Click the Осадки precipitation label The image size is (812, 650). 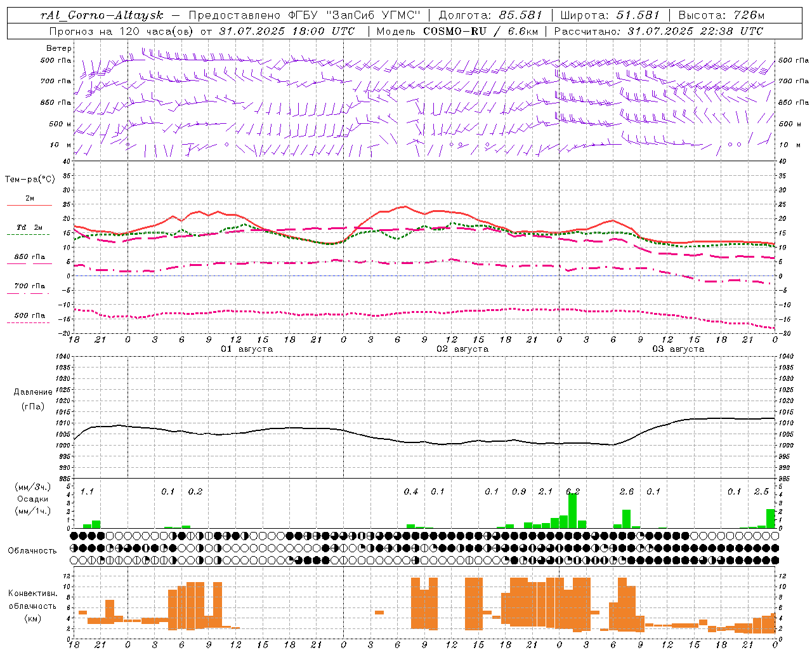pyautogui.click(x=32, y=499)
